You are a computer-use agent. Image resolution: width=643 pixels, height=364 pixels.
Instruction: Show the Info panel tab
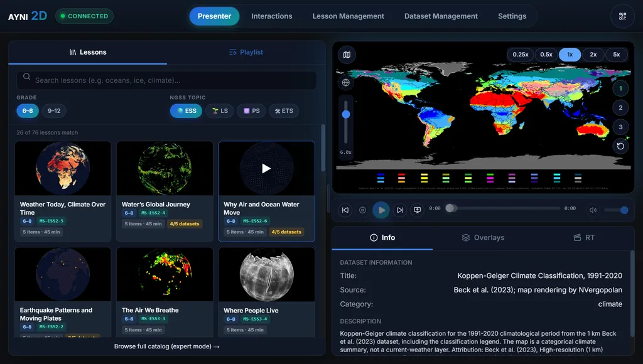point(382,237)
